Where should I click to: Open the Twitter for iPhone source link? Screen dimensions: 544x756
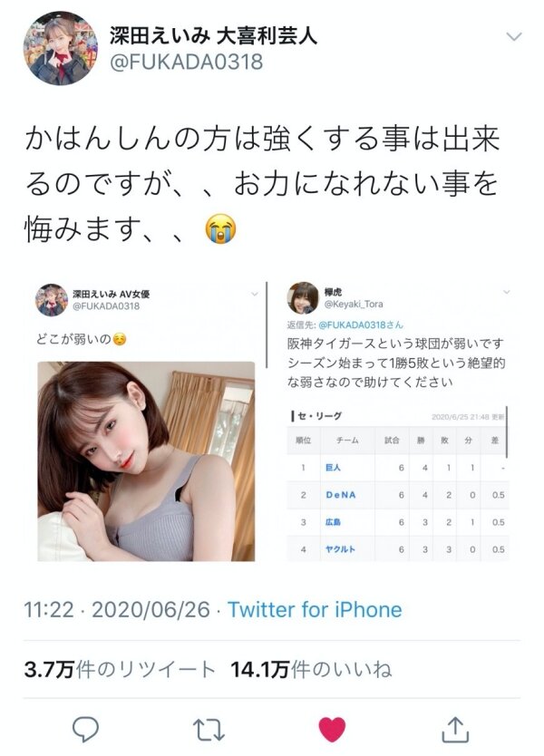[315, 609]
